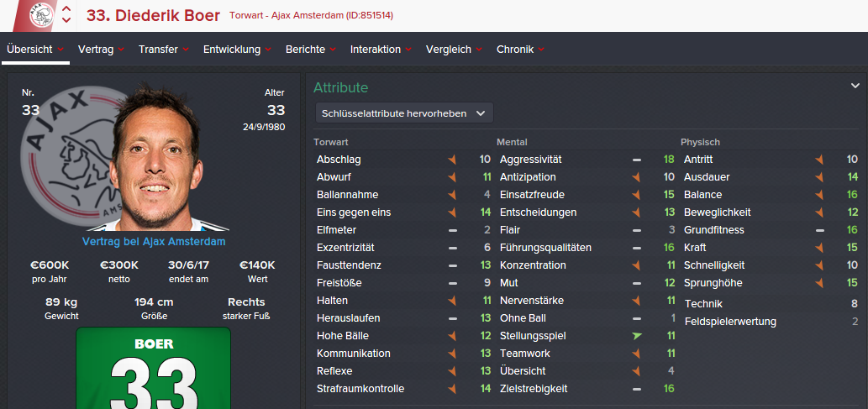Image resolution: width=868 pixels, height=409 pixels.
Task: Go to previous player with up arrow
Action: coord(66,9)
